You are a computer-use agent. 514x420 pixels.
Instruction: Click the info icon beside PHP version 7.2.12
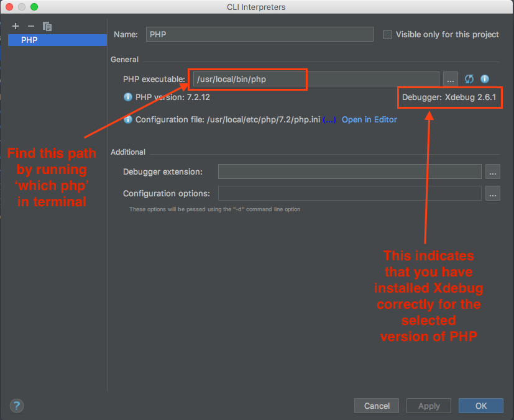(128, 98)
